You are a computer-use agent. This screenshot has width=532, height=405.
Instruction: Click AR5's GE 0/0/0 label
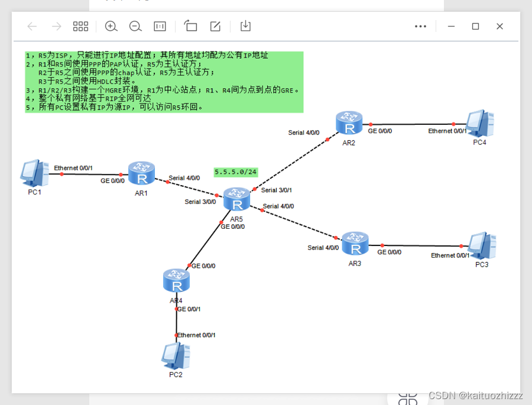tap(233, 227)
